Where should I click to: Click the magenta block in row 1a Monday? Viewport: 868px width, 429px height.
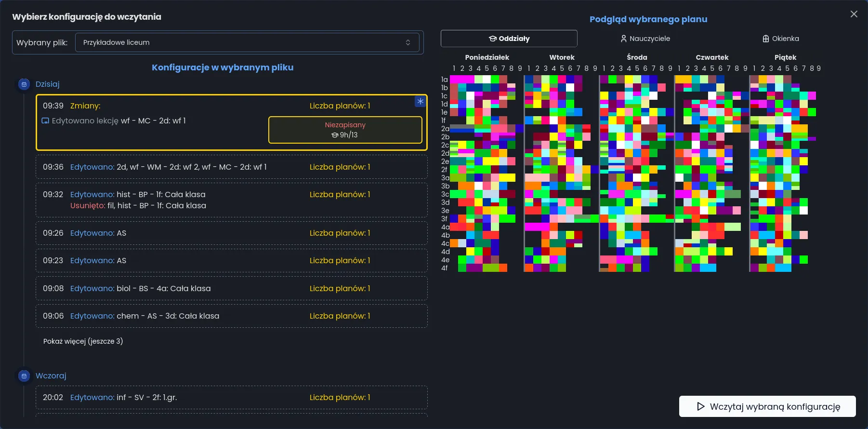pyautogui.click(x=462, y=80)
